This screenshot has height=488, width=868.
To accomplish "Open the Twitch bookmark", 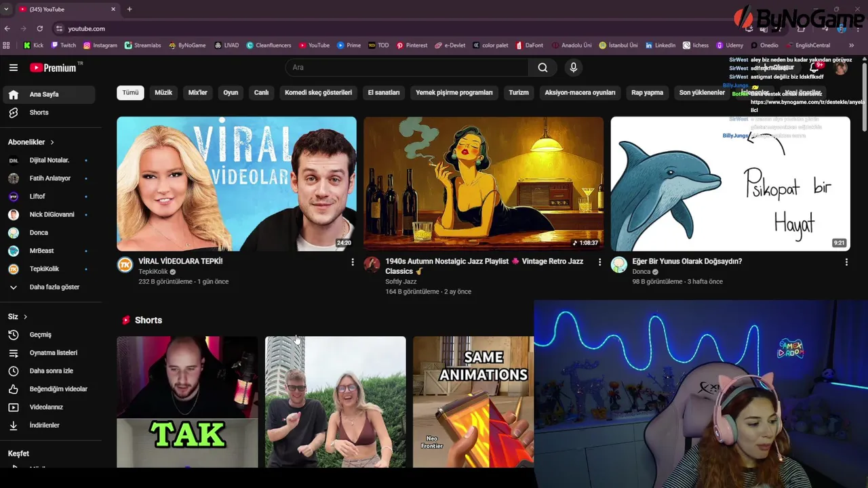I will pyautogui.click(x=63, y=45).
